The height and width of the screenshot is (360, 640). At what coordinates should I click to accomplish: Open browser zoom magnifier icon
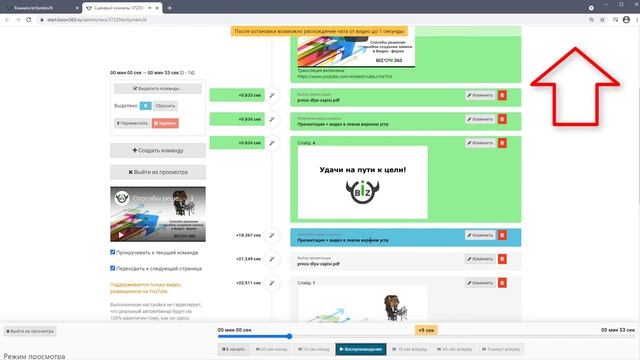[x=591, y=20]
